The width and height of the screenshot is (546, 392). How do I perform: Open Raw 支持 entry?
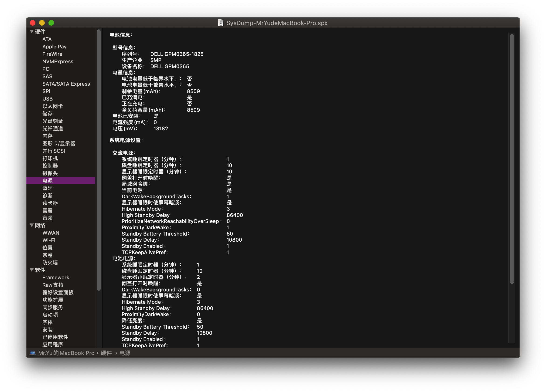point(53,285)
